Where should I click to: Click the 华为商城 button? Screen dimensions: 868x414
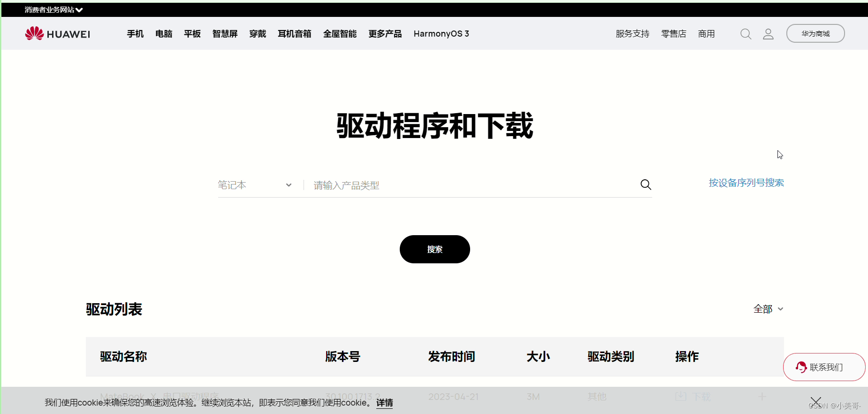(815, 33)
